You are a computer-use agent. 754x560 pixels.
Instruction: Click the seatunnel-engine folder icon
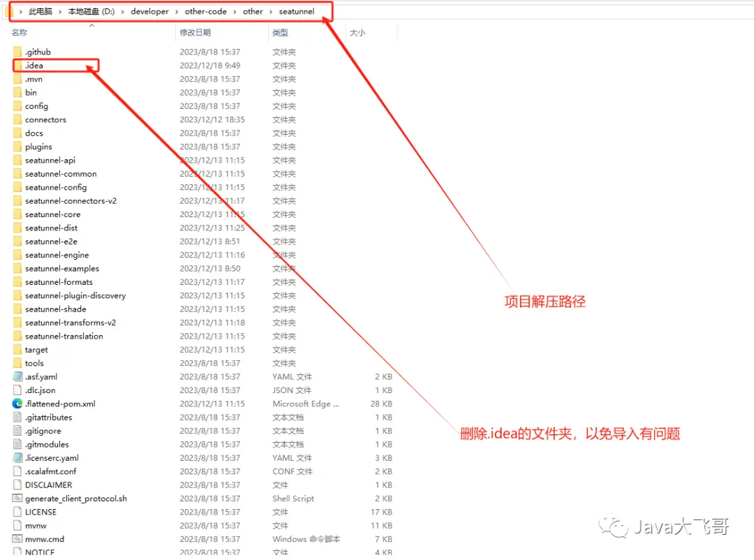click(x=17, y=254)
